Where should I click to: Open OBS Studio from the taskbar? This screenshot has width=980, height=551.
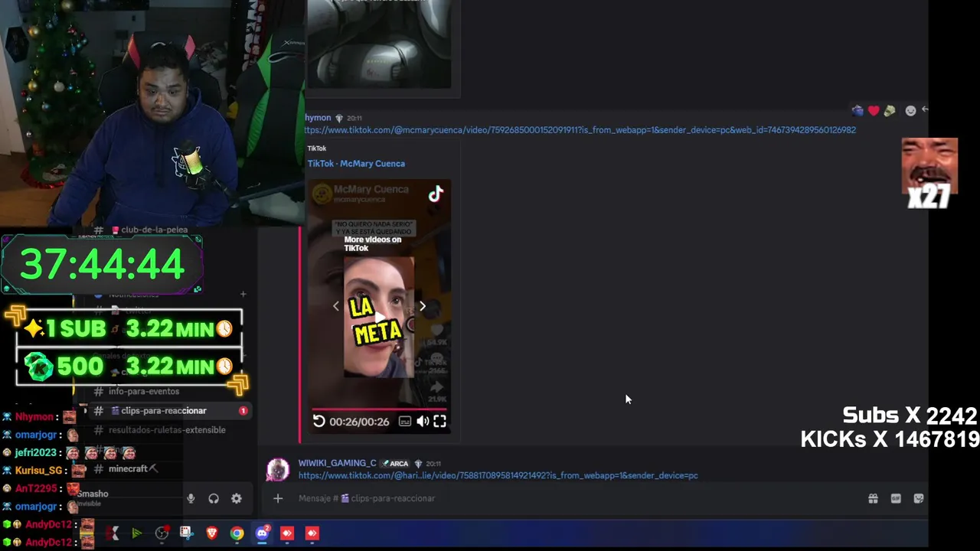click(x=162, y=533)
